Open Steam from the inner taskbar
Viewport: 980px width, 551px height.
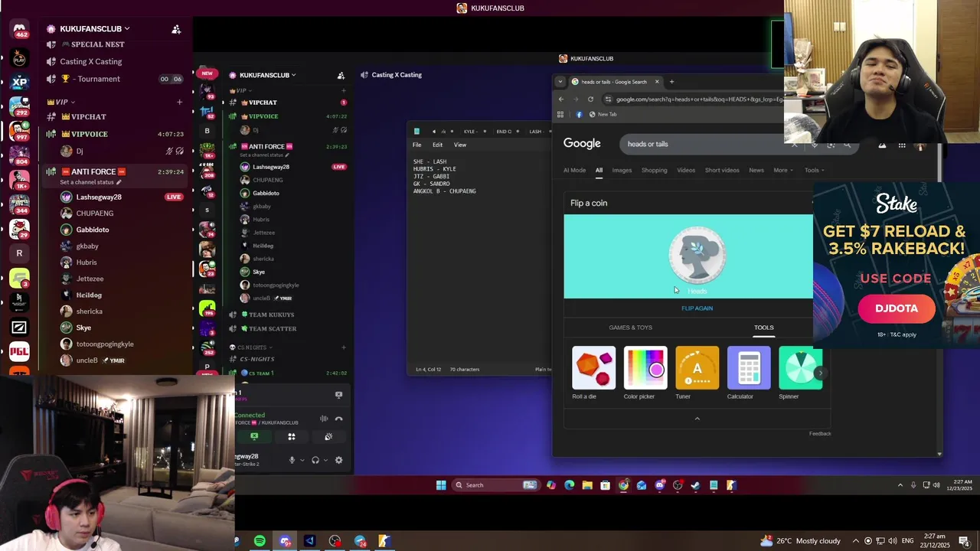click(x=695, y=484)
